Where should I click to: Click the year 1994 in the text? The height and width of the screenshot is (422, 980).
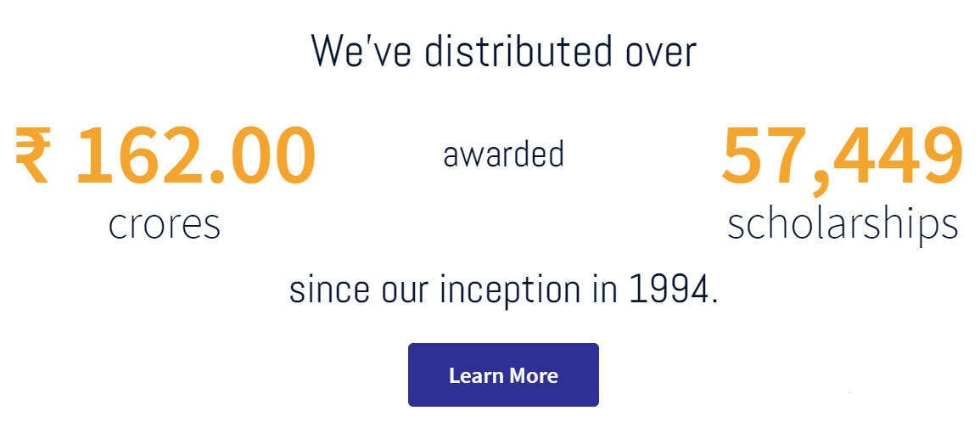click(672, 290)
